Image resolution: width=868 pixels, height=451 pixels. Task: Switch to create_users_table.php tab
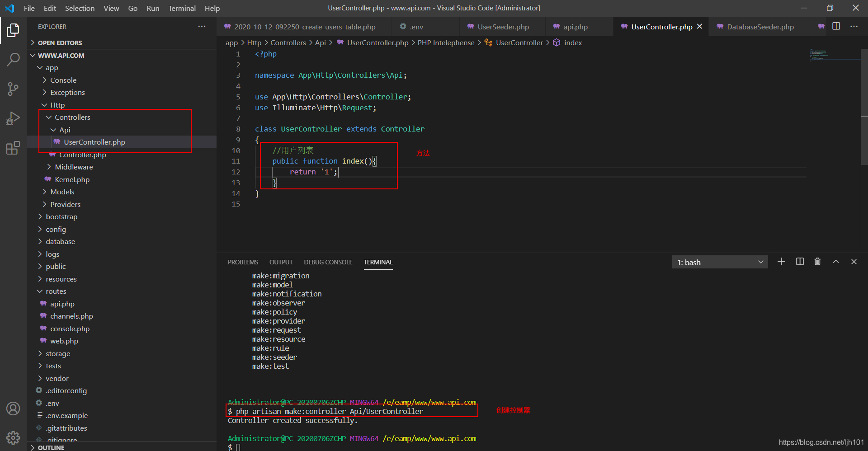pos(304,27)
